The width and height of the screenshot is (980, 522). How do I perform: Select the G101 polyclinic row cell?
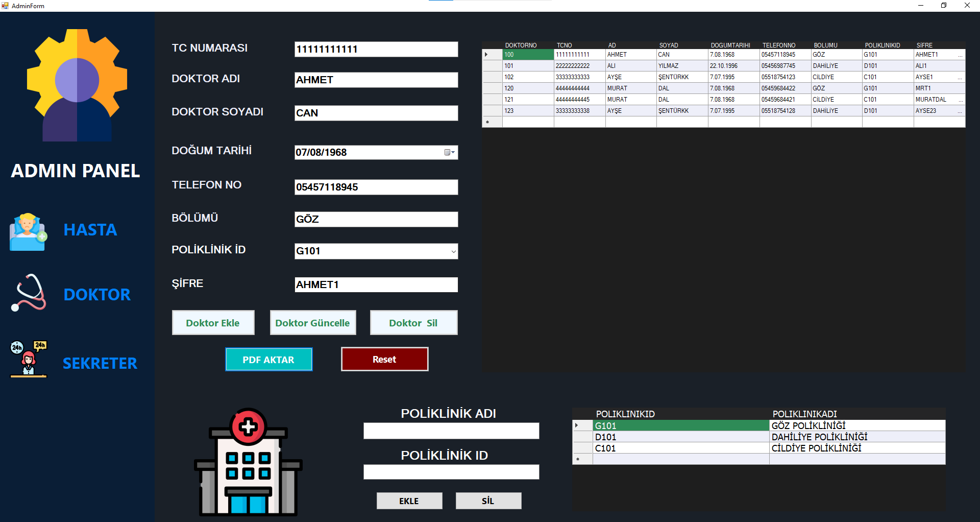(x=681, y=425)
